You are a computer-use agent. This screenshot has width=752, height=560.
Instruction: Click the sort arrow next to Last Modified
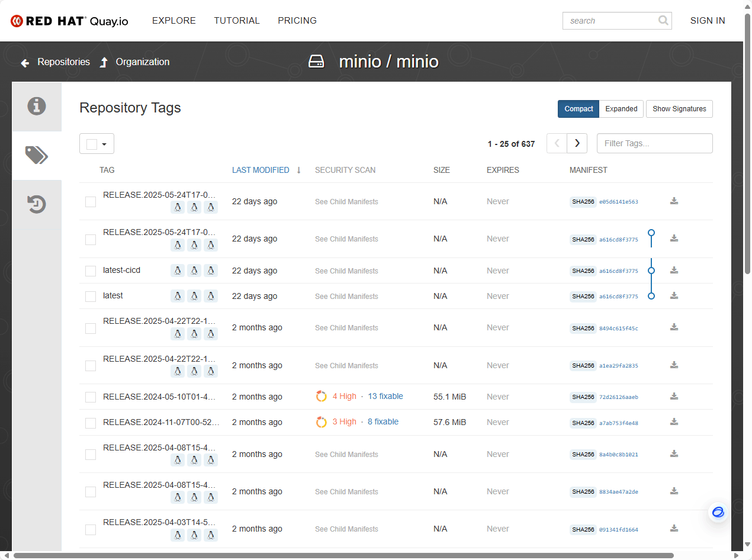[299, 170]
